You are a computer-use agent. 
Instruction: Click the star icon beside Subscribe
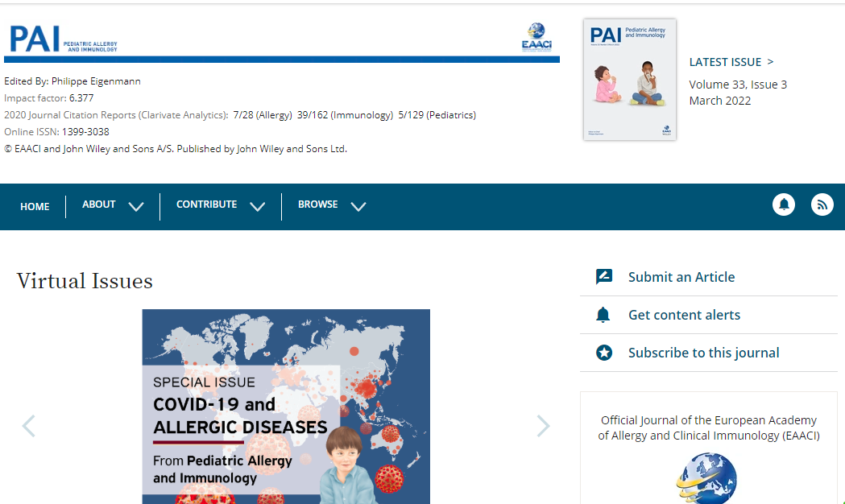(603, 353)
